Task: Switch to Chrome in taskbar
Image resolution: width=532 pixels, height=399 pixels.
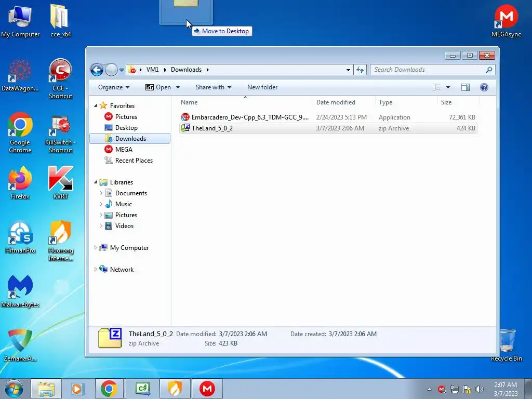Action: [109, 389]
